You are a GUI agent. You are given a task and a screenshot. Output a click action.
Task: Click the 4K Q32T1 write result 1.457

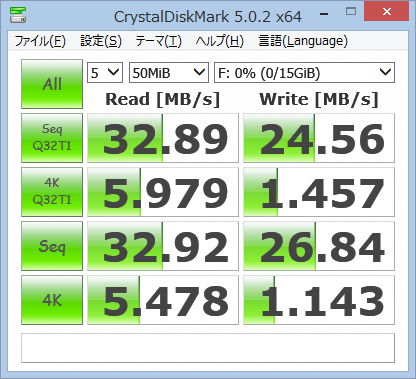319,192
